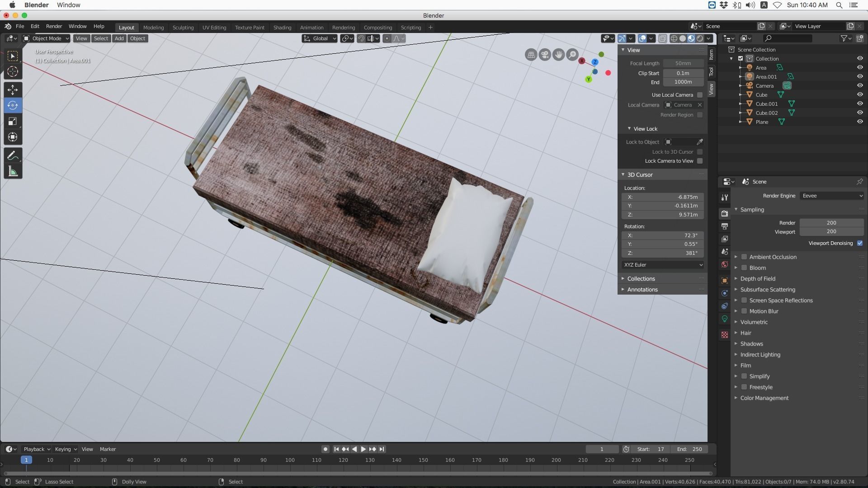Screen dimensions: 868x488
Task: Enable Lock Camera to View
Action: [x=700, y=161]
